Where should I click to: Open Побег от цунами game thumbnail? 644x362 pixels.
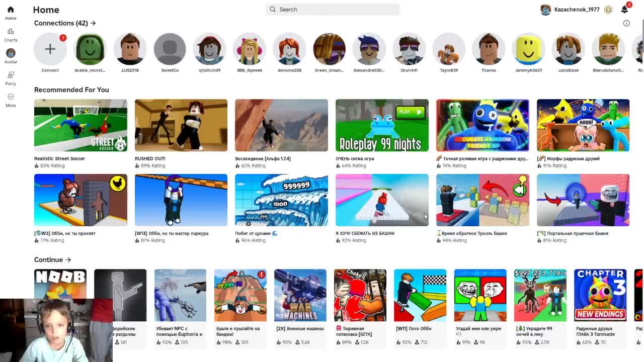coord(281,200)
